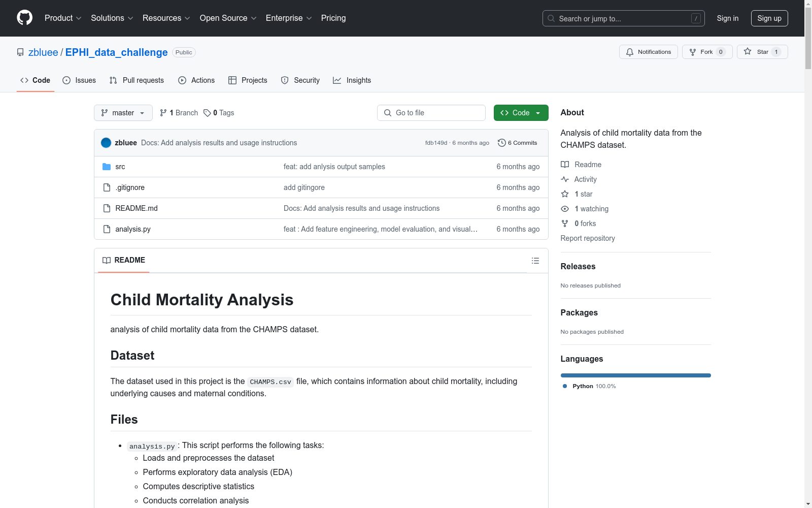Open the green Code dropdown button
The image size is (812, 508).
tap(521, 113)
